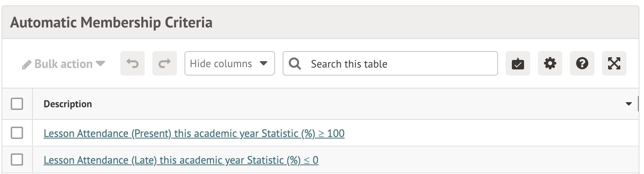Check the Lesson Attendance (Present) row checkbox
The height and width of the screenshot is (174, 644).
(x=17, y=133)
